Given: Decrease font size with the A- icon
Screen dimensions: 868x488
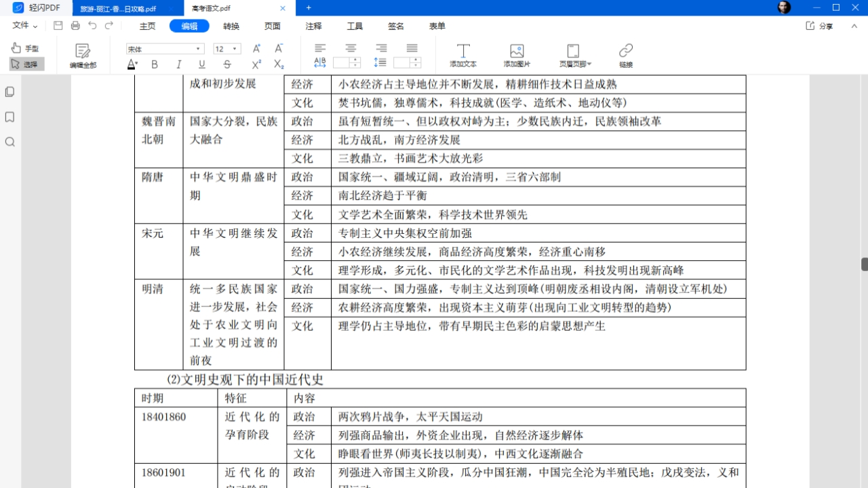Looking at the screenshot, I should click(x=279, y=49).
